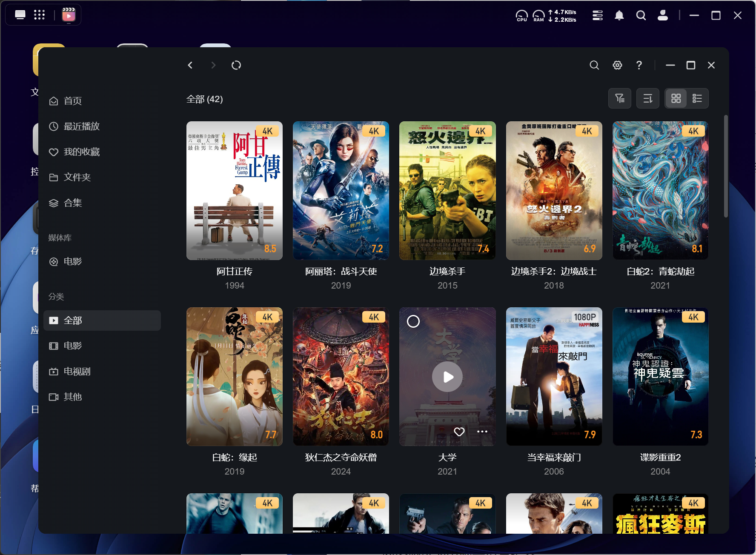Open the 阿甘正传 poster
This screenshot has width=756, height=555.
pyautogui.click(x=235, y=191)
